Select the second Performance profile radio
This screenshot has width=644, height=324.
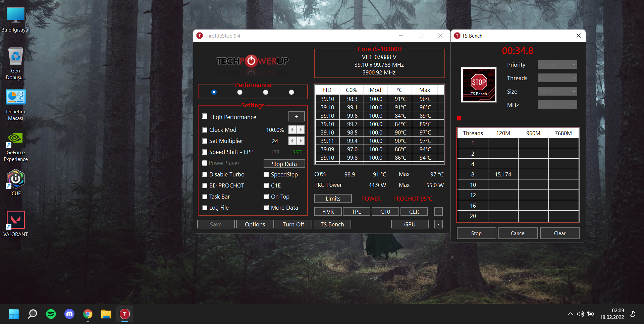coord(240,92)
